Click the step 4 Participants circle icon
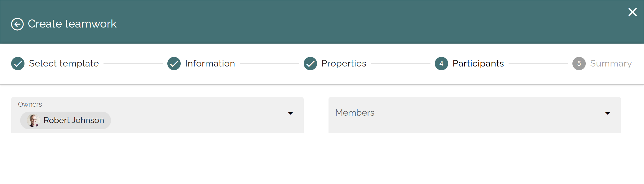The image size is (644, 184). pos(441,64)
